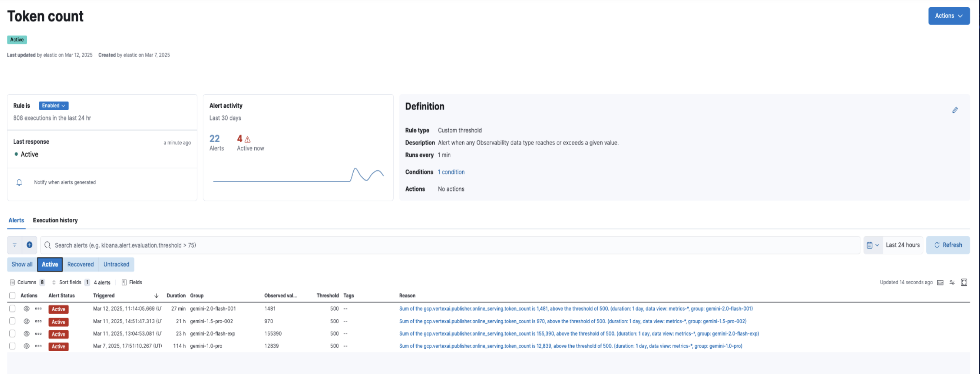This screenshot has width=980, height=374.
Task: Click into the Search alerts input field
Action: coord(449,245)
